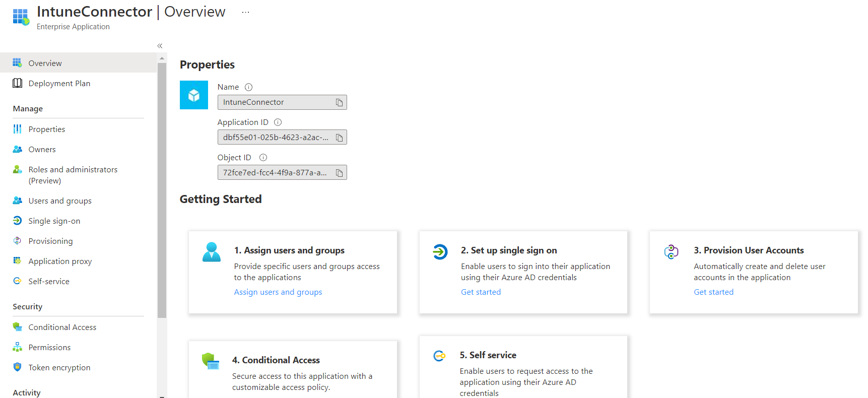Click the '1. Assign users and groups' heading
868x398 pixels.
[289, 250]
